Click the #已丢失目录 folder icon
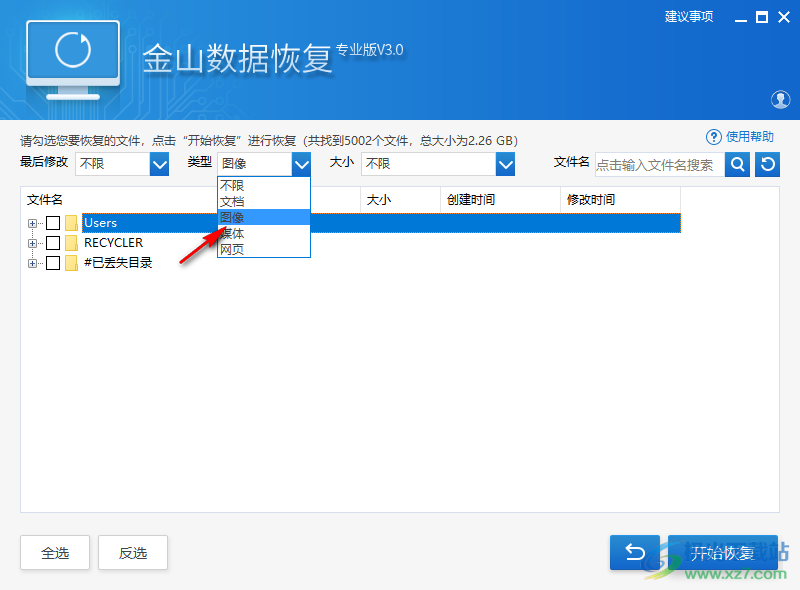 coord(71,263)
